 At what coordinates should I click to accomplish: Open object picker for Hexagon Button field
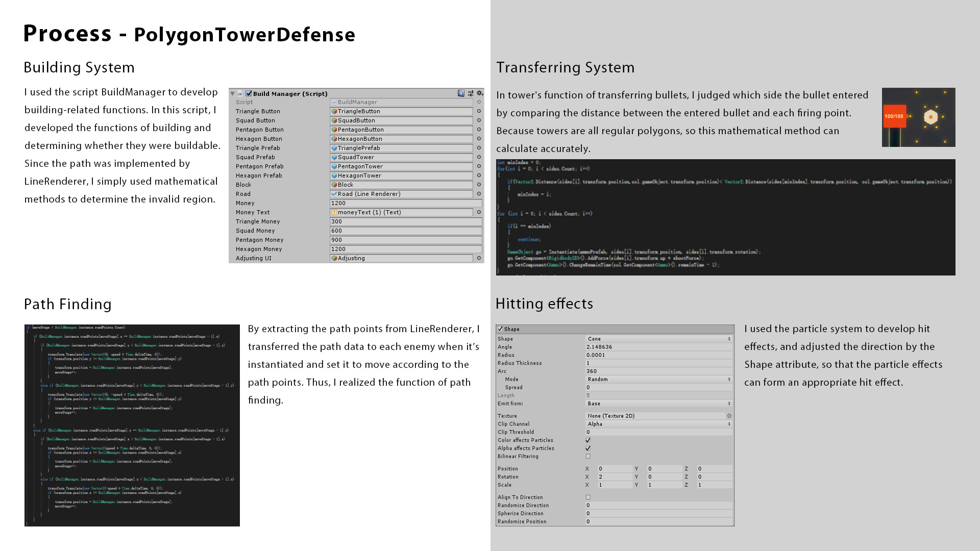479,139
